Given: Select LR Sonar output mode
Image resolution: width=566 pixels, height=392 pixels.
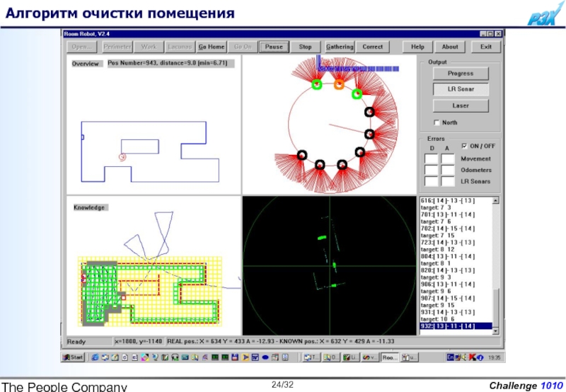Looking at the screenshot, I should [x=461, y=89].
